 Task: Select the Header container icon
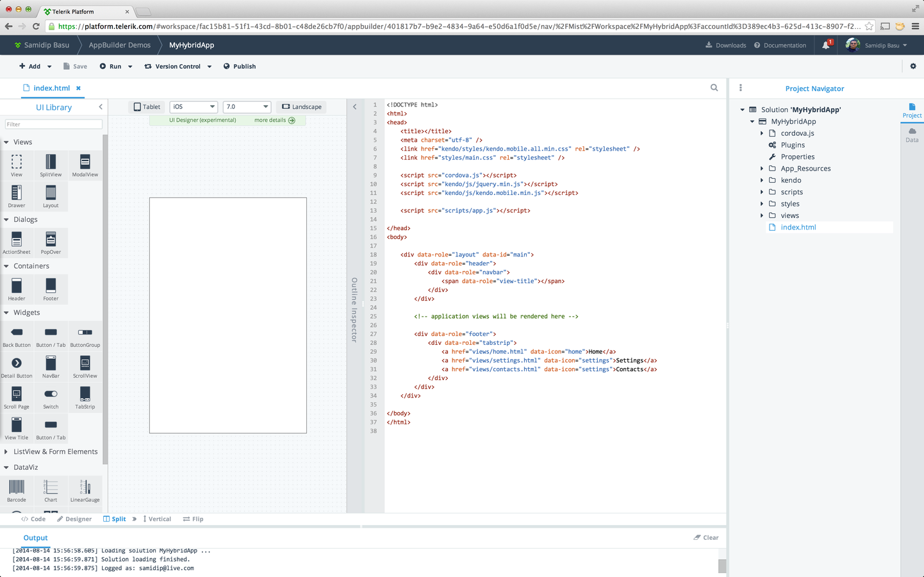17,285
